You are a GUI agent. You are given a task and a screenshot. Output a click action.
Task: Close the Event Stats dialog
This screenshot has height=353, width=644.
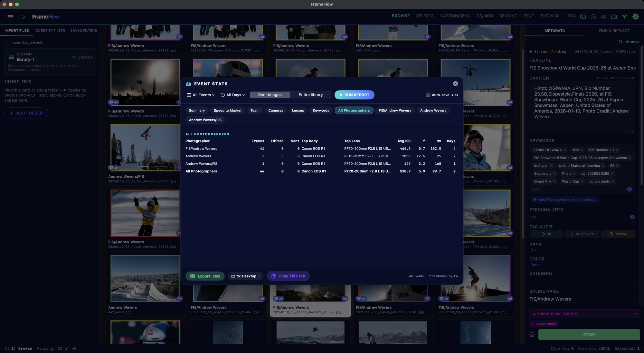pyautogui.click(x=455, y=84)
